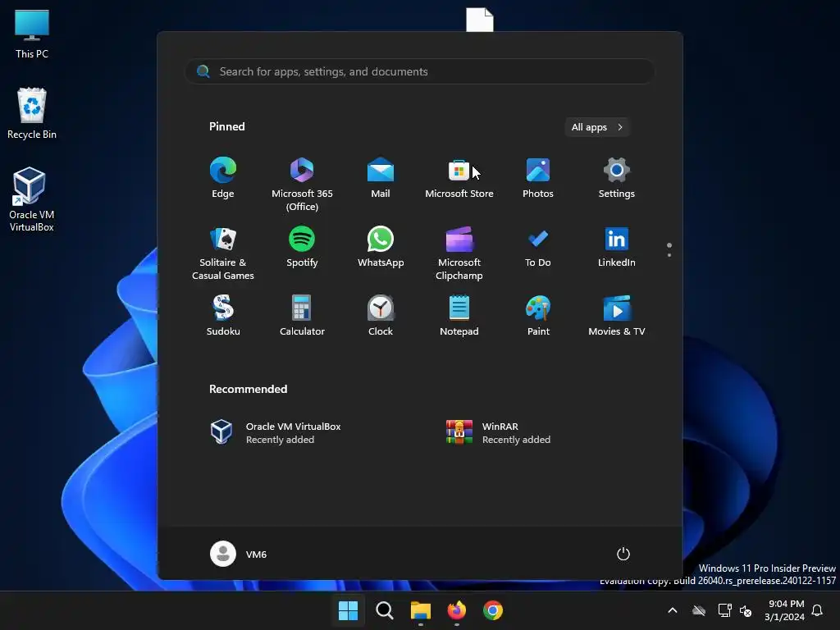Launch Google Chrome from taskbar
This screenshot has height=630, width=840.
[493, 610]
